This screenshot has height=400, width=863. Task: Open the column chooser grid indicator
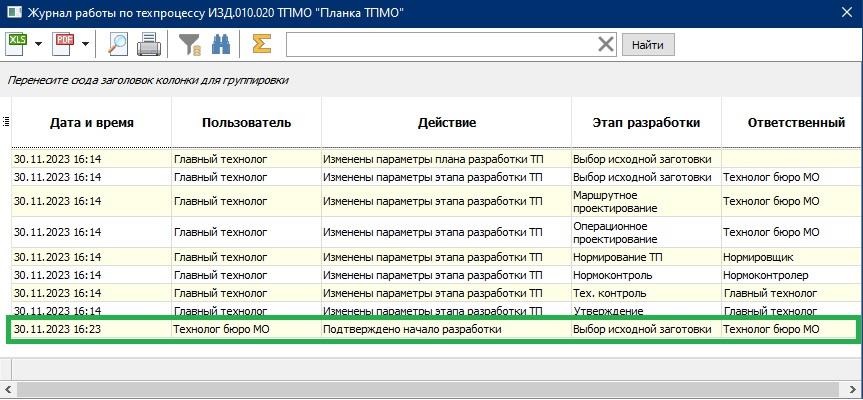click(x=6, y=122)
